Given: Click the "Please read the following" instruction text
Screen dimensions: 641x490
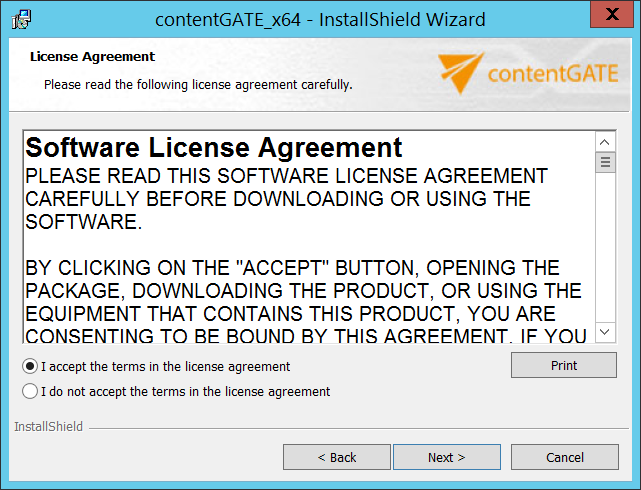Looking at the screenshot, I should click(x=198, y=85).
